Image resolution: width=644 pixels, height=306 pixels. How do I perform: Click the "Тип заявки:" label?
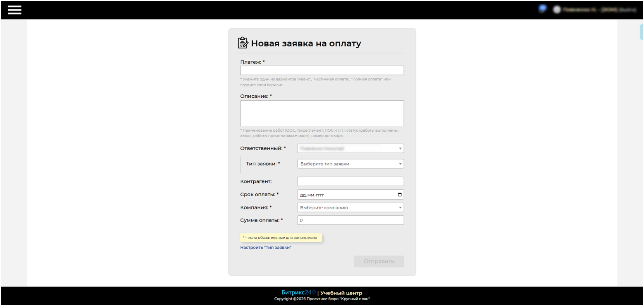click(x=263, y=164)
